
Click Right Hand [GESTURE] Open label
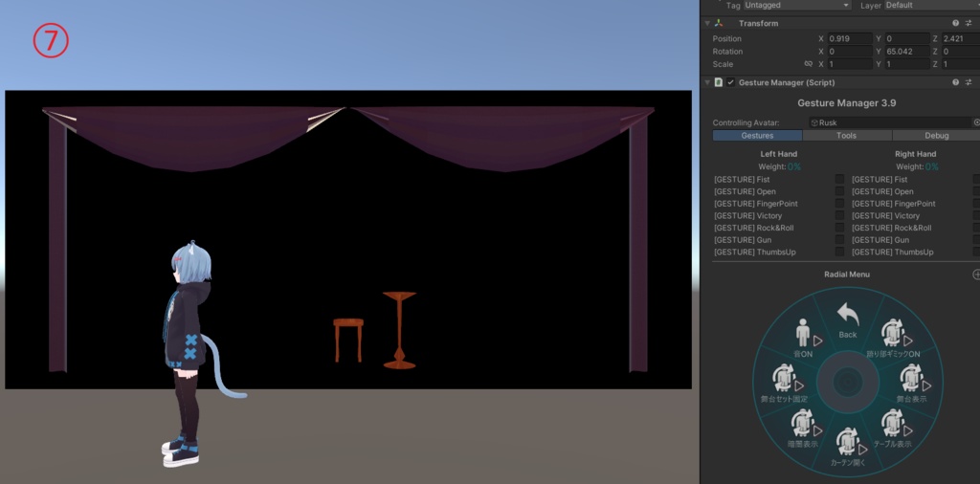[882, 191]
